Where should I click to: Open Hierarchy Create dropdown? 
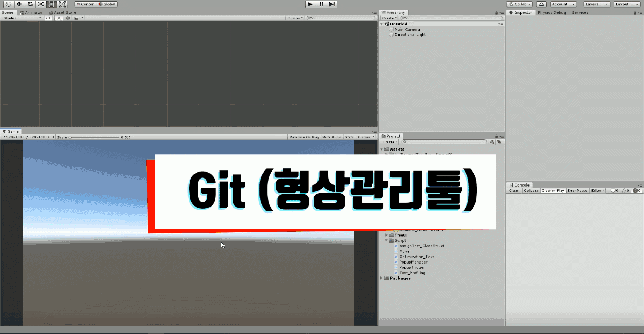click(x=389, y=18)
